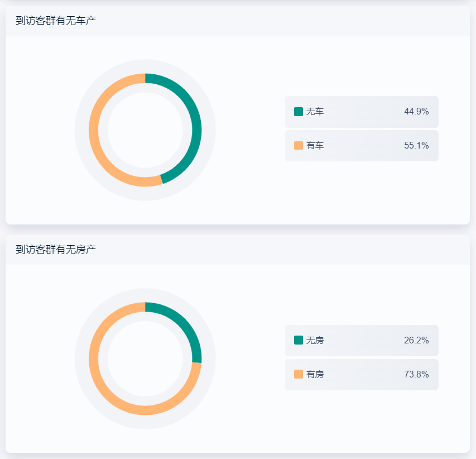Toggle the 有车 legend row

pos(361,146)
